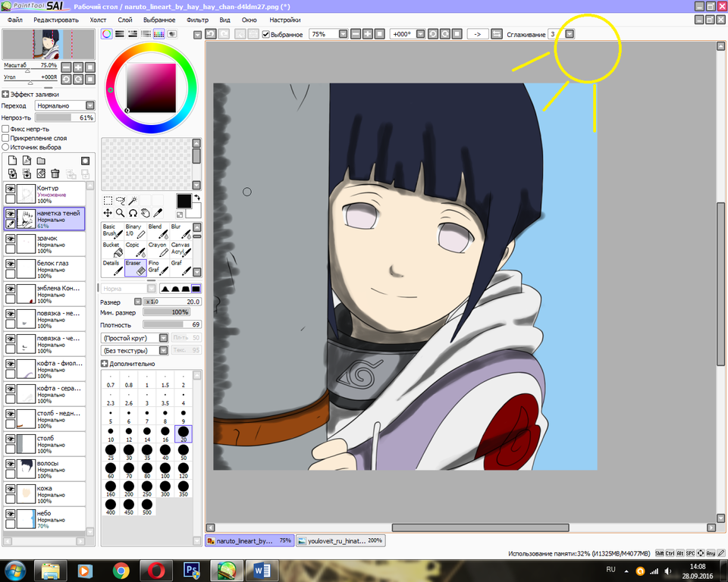Viewport: 728px width, 582px height.
Task: Hide the Контур layer with eye icon
Action: click(11, 188)
